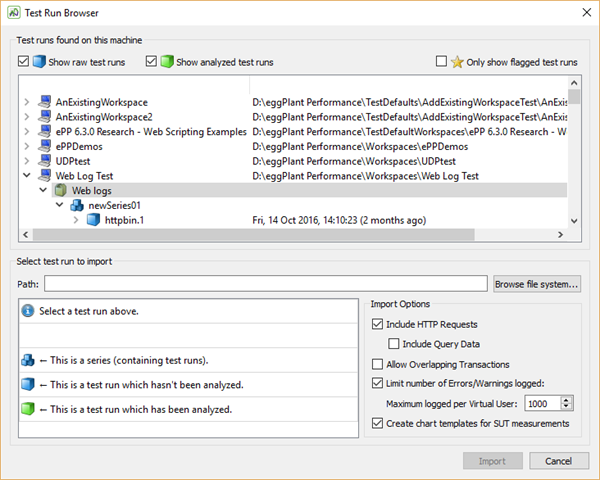Screen dimensions: 600x480
Task: Click the Test Run Browser title bar app icon
Action: tap(14, 13)
